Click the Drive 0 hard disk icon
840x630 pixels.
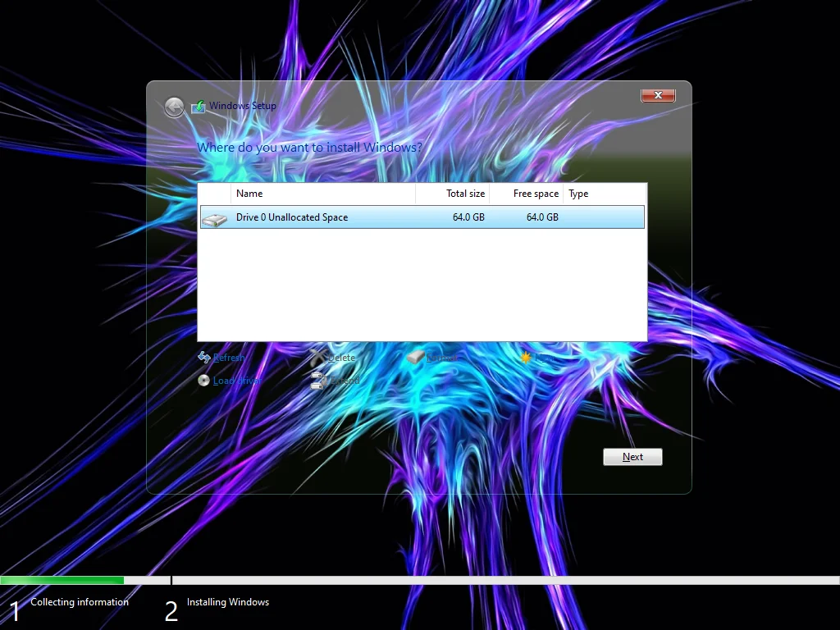[x=215, y=219]
